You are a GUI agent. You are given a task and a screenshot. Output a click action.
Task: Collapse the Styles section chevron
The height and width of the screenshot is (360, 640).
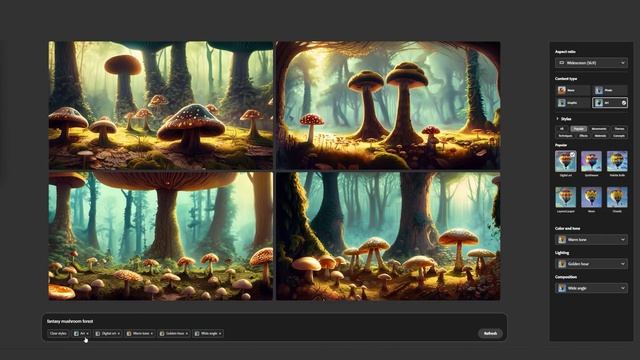click(x=557, y=119)
